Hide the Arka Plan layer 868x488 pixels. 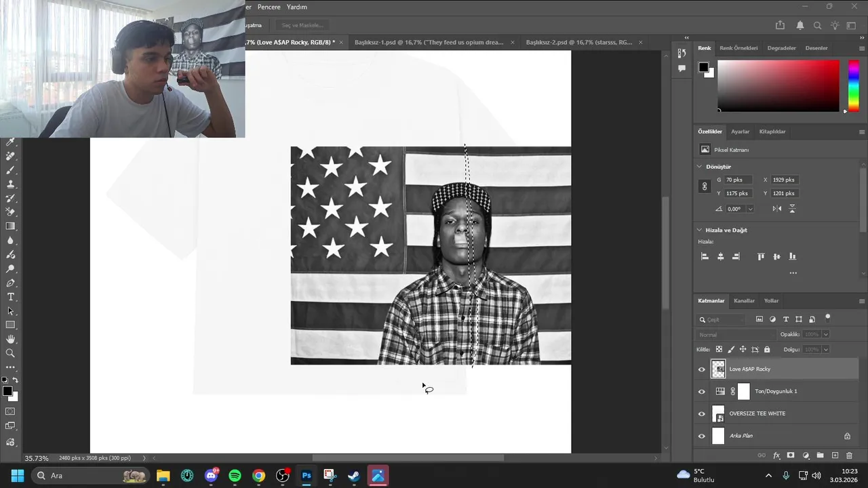point(702,436)
